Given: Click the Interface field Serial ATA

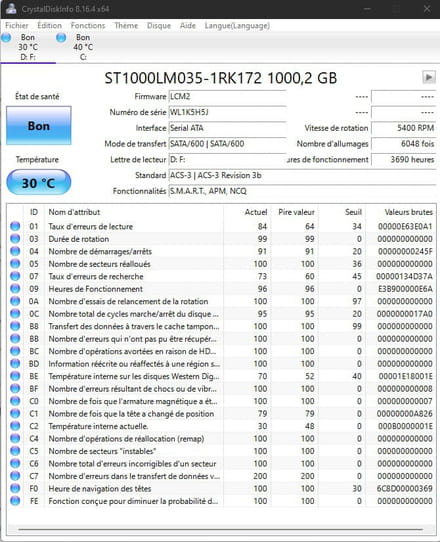Looking at the screenshot, I should [227, 128].
